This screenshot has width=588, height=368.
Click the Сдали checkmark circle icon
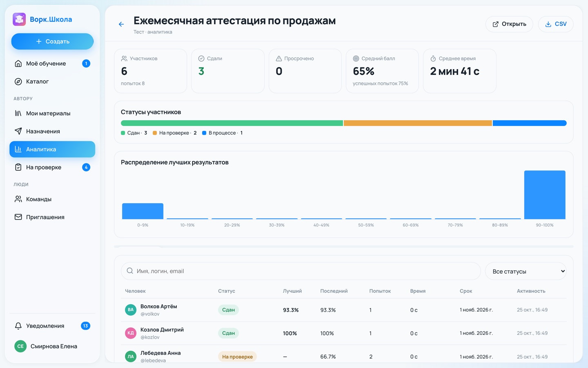201,58
